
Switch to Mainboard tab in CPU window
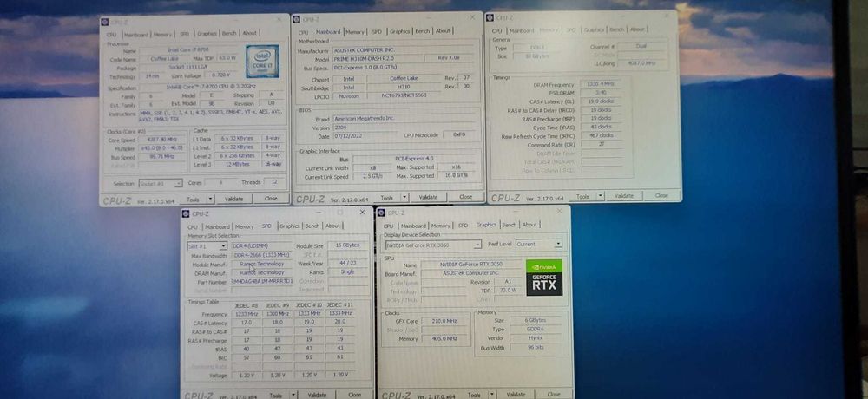tap(136, 35)
